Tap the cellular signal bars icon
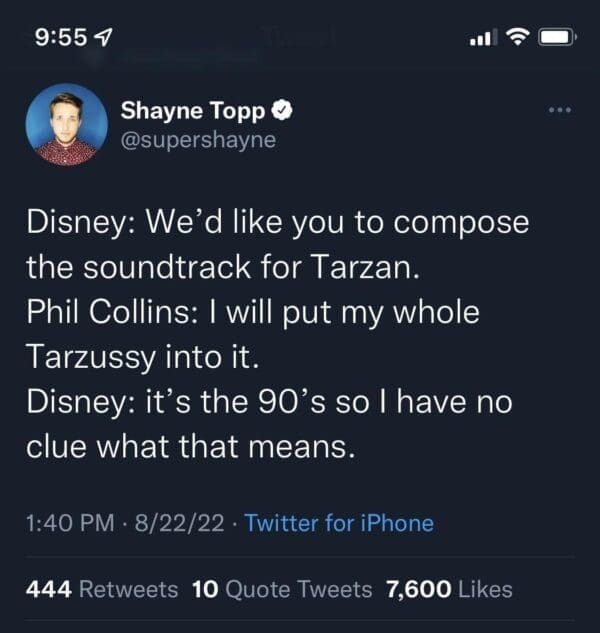 481,39
